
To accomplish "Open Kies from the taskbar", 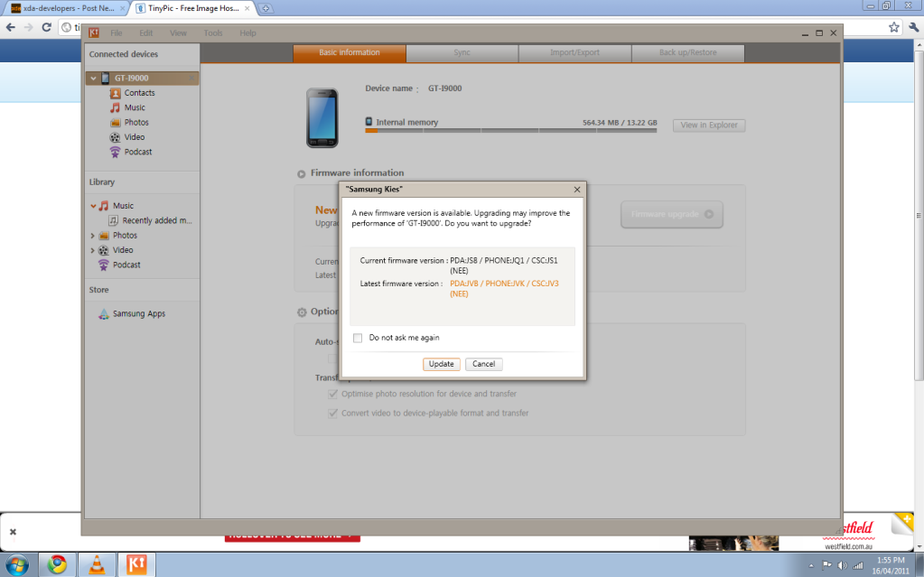I will click(x=136, y=564).
